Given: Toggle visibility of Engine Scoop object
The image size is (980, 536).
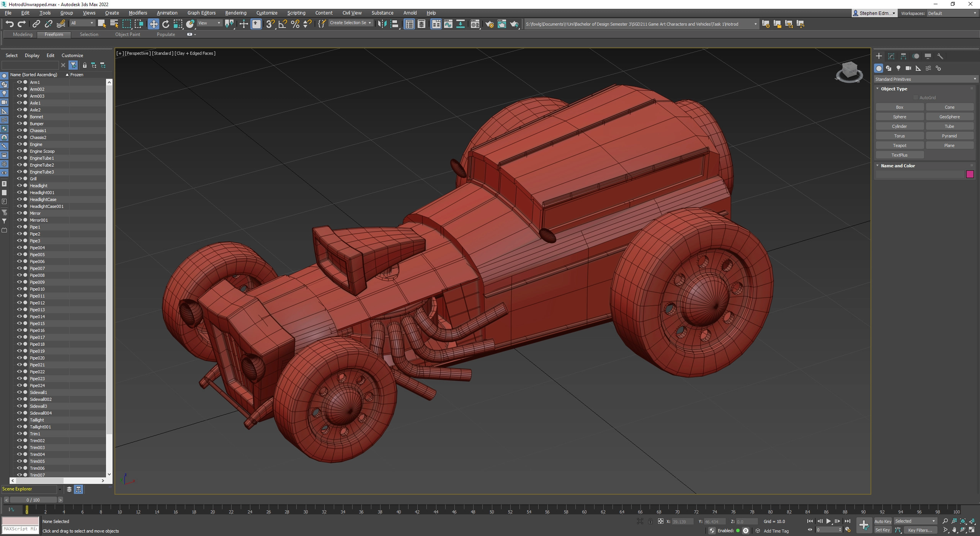Looking at the screenshot, I should pos(19,151).
